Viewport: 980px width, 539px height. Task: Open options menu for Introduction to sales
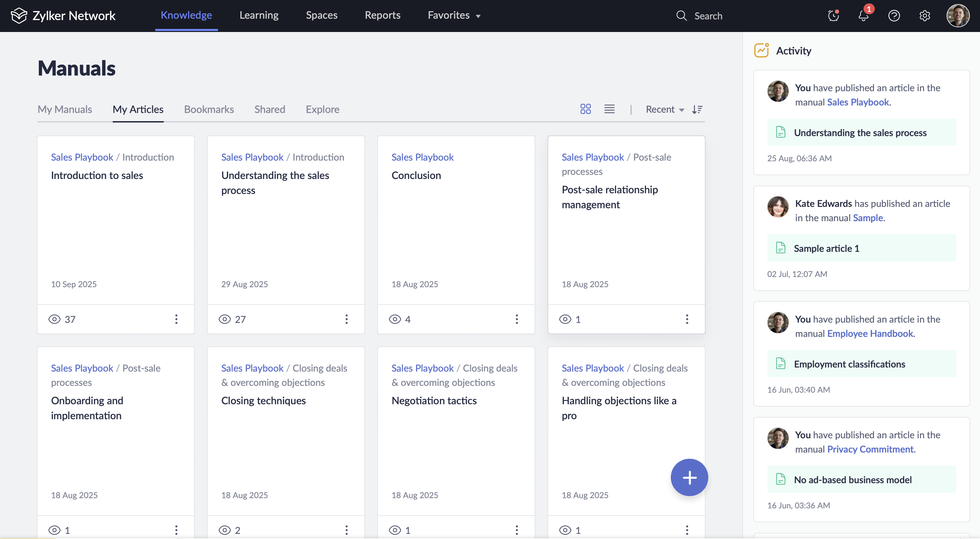(x=176, y=319)
